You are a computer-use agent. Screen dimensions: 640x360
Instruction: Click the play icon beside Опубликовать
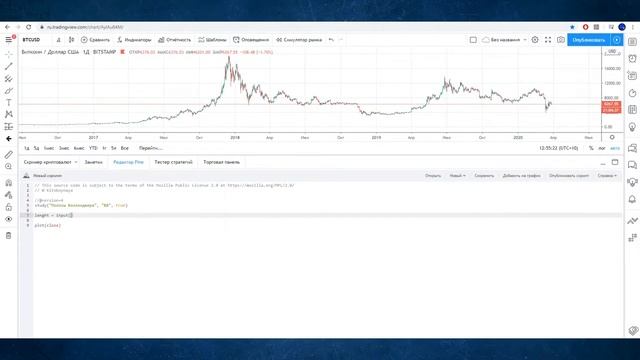[616, 40]
